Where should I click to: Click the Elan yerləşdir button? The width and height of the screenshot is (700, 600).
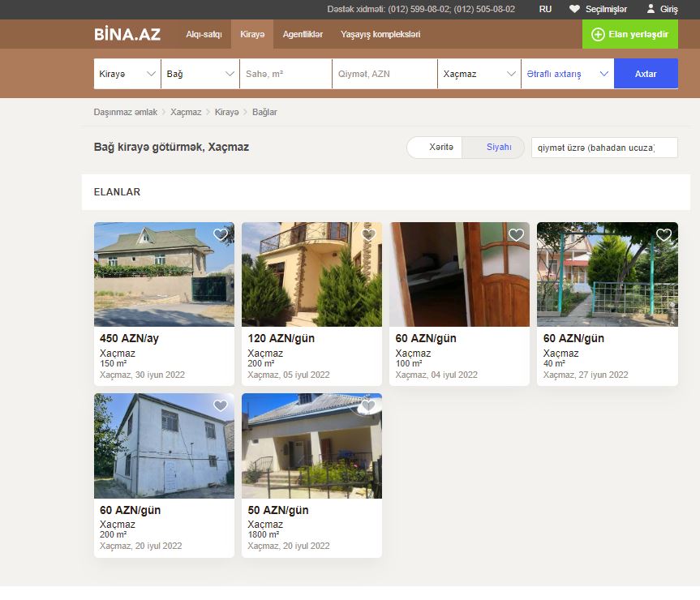pyautogui.click(x=630, y=34)
